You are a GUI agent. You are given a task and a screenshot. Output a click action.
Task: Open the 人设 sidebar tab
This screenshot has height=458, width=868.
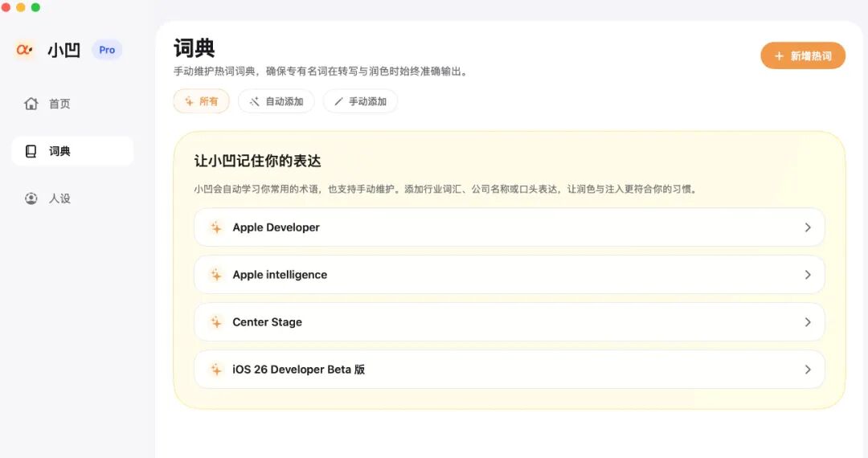59,198
